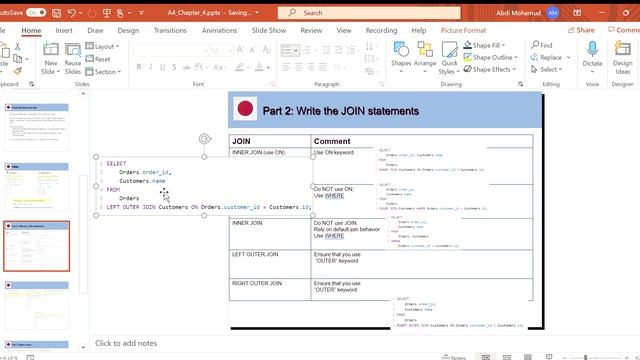Open Quick Styles gallery

pyautogui.click(x=449, y=58)
